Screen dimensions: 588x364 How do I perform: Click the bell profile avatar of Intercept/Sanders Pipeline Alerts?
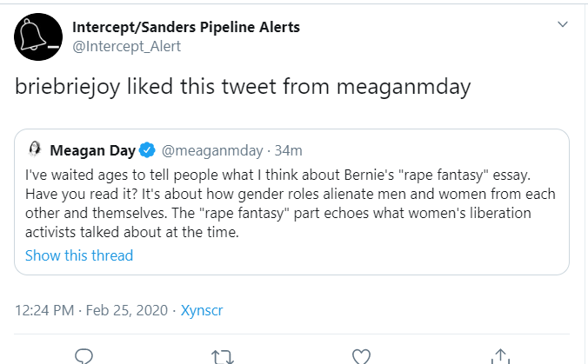[x=37, y=36]
